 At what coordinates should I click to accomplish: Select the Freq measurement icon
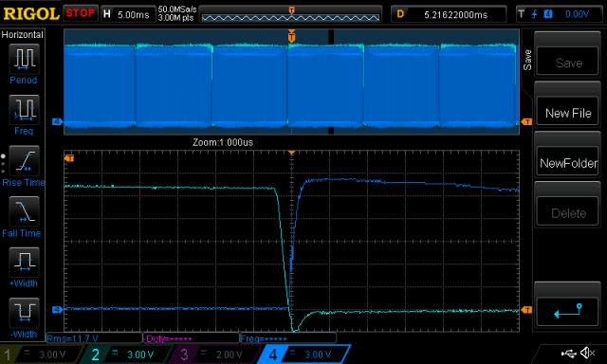[x=24, y=109]
